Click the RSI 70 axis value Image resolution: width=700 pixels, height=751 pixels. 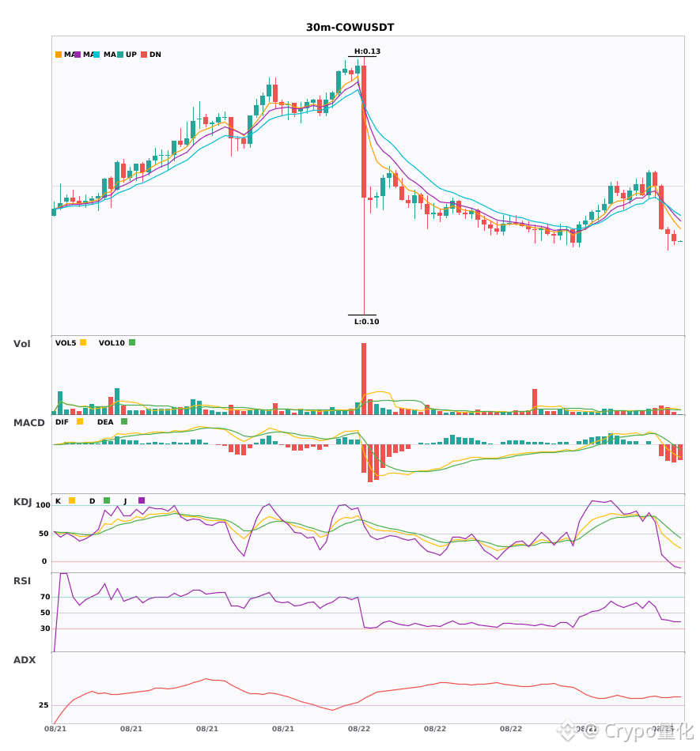point(46,597)
